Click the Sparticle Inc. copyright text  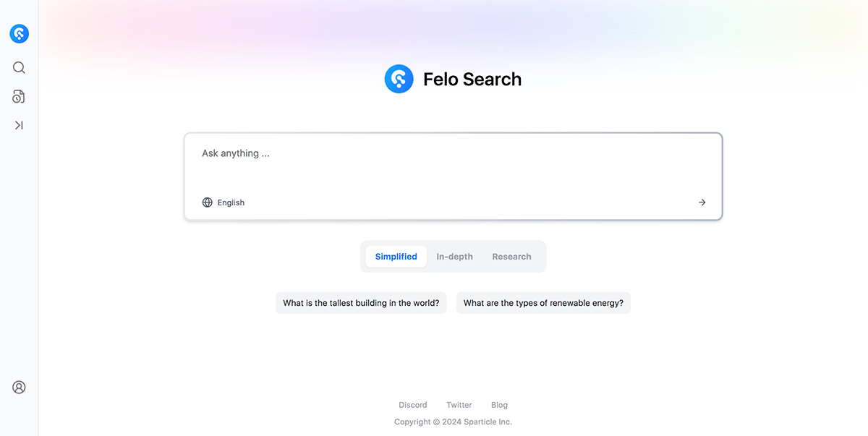(453, 422)
